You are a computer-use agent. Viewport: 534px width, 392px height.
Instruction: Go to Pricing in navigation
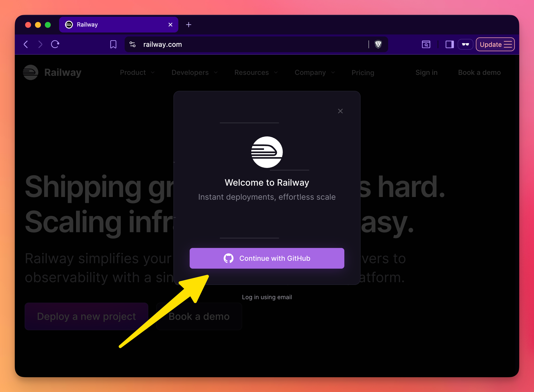[x=363, y=73]
